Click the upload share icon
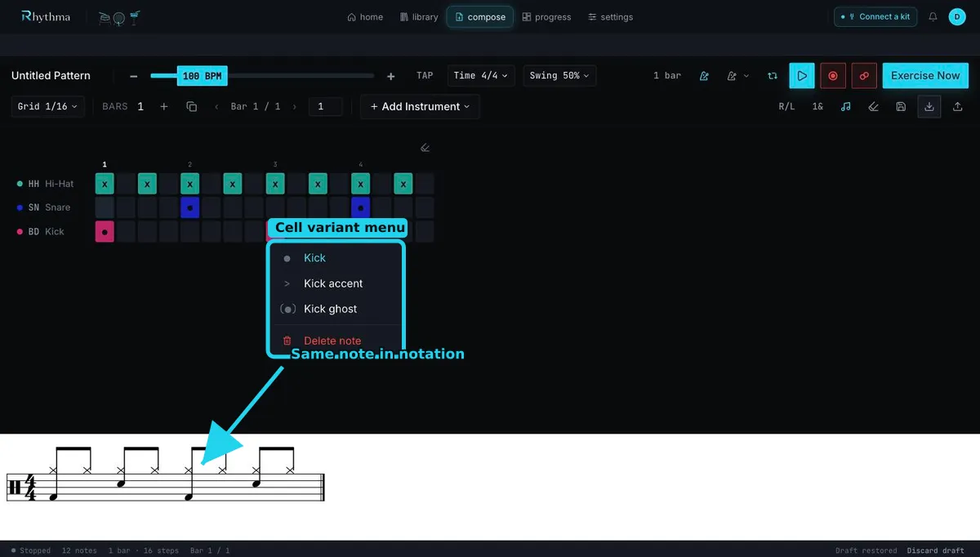Image resolution: width=980 pixels, height=557 pixels. (958, 107)
